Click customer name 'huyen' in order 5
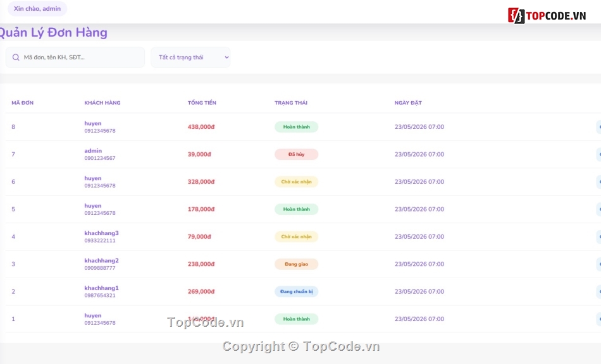 93,205
